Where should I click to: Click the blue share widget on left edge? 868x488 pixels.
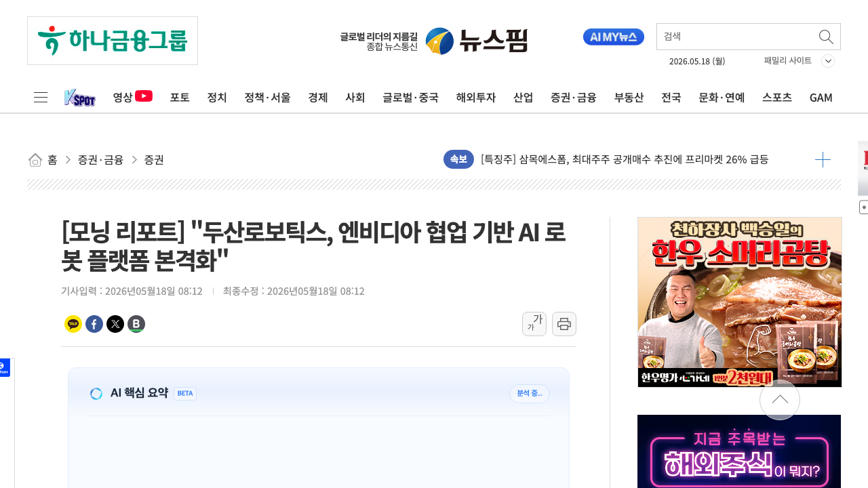point(4,367)
